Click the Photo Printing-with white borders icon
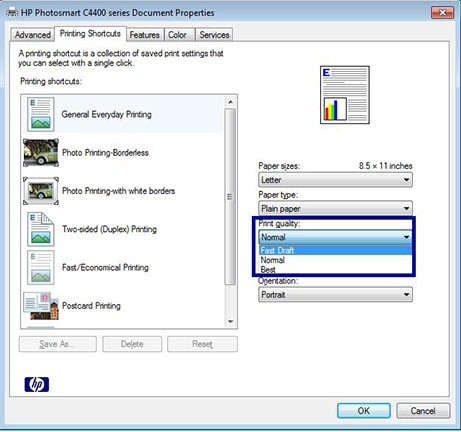This screenshot has width=461, height=432. pyautogui.click(x=41, y=191)
